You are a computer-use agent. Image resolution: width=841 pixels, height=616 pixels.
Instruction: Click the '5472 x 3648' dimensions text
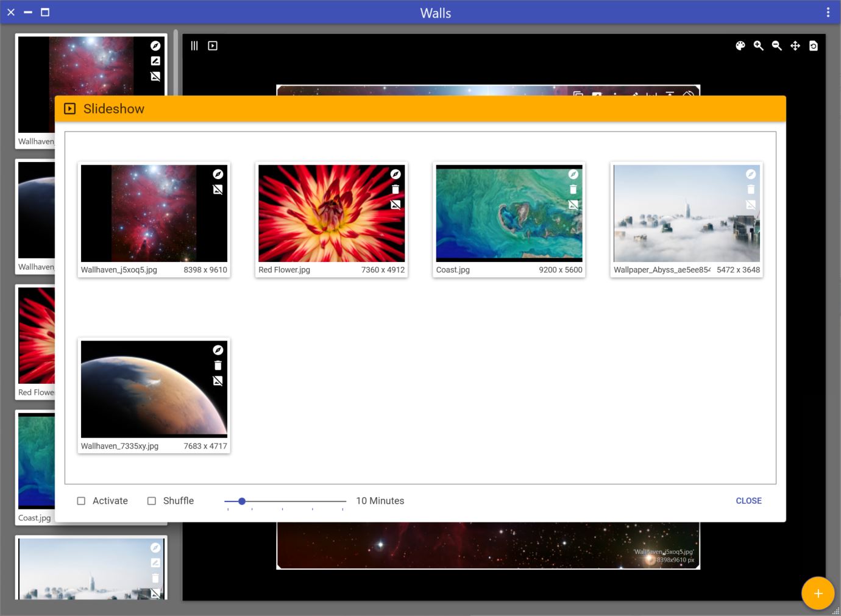[x=738, y=270]
